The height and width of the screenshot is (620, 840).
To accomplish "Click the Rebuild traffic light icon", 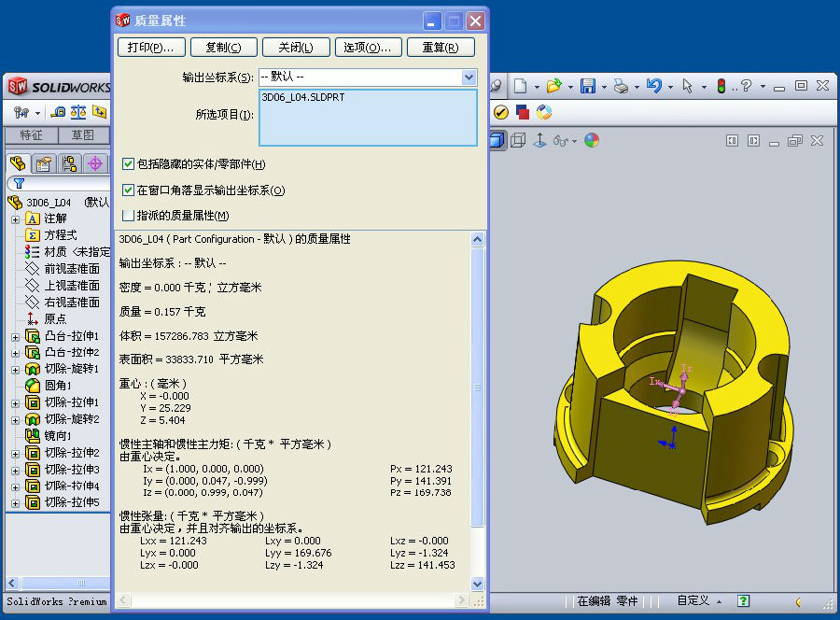I will tap(721, 86).
